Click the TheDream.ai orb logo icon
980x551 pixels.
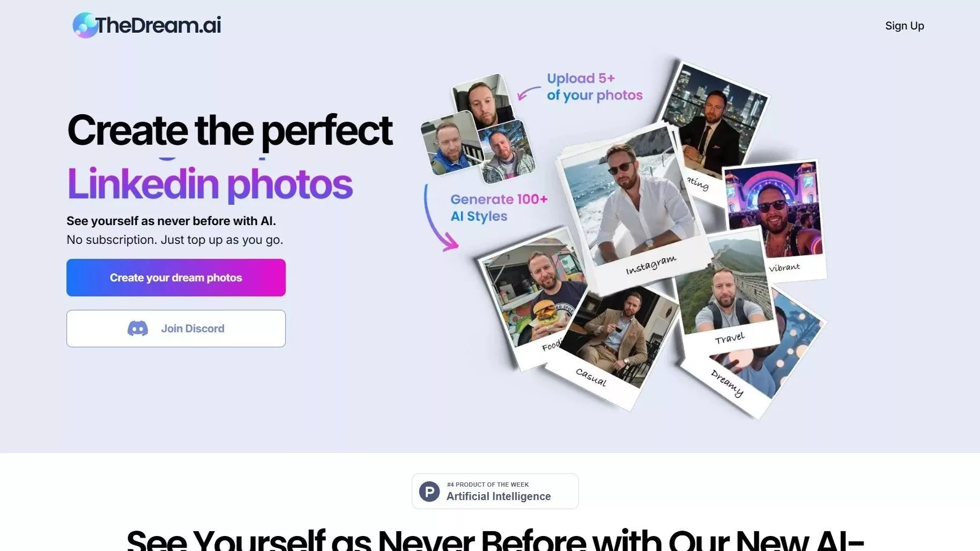84,25
